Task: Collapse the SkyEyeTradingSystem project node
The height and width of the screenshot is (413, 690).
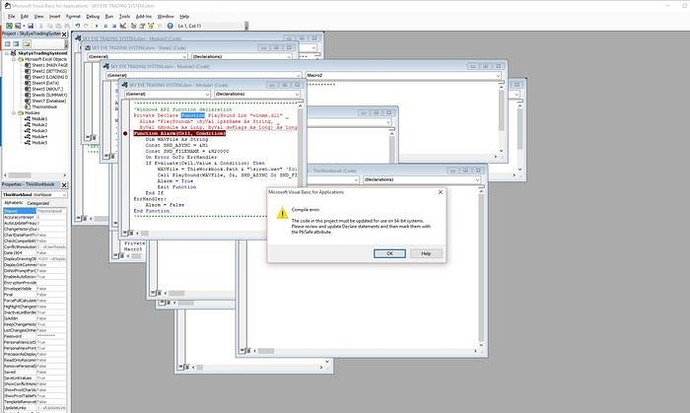Action: pyautogui.click(x=7, y=53)
